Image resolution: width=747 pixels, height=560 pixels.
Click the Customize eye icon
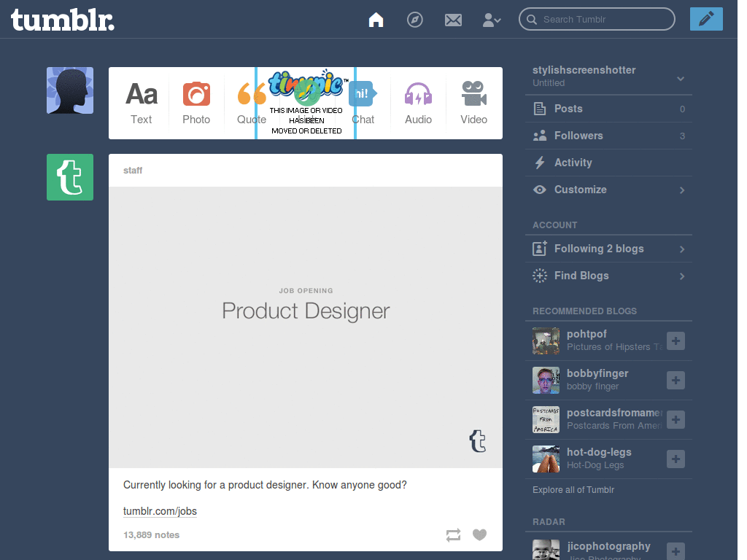coord(540,190)
